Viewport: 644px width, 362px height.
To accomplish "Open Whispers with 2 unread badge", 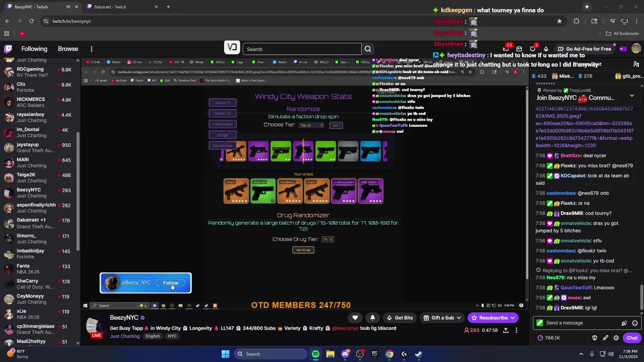I will tap(533, 49).
